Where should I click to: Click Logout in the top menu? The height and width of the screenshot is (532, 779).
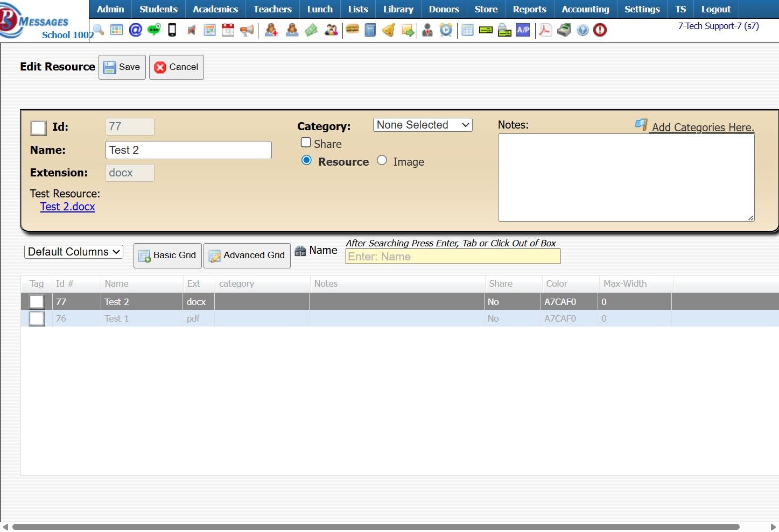(716, 9)
